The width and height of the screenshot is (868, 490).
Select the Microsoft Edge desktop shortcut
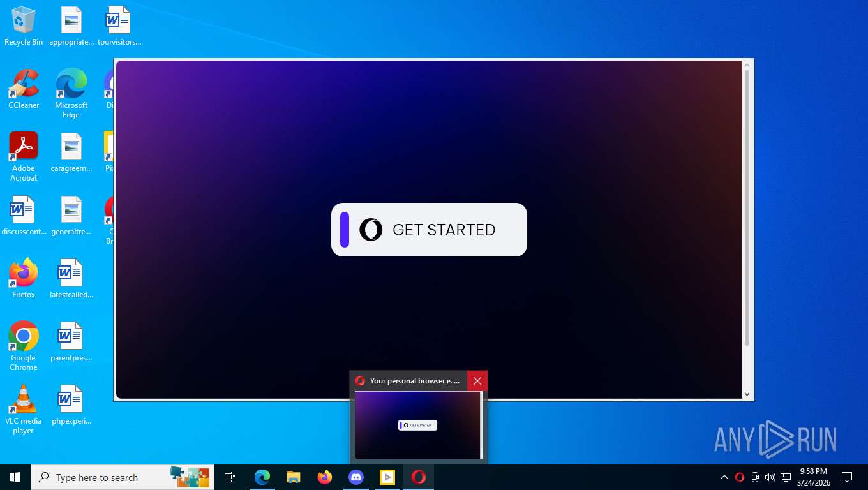pyautogui.click(x=71, y=94)
